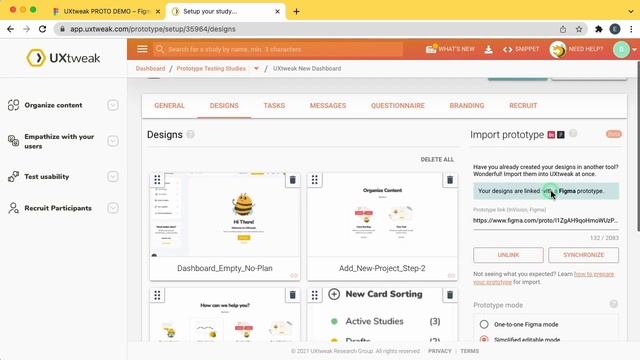Open the Tasks tab

[x=274, y=105]
